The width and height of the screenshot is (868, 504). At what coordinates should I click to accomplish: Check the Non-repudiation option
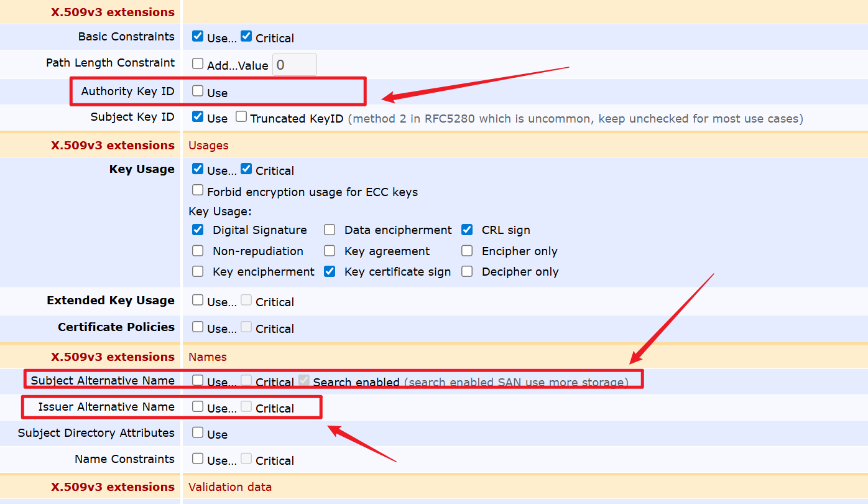(x=198, y=251)
